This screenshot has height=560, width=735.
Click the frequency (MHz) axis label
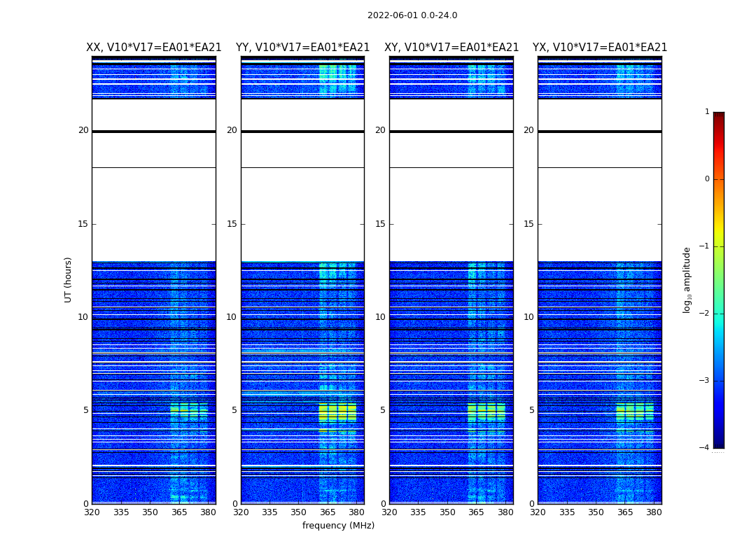point(338,525)
